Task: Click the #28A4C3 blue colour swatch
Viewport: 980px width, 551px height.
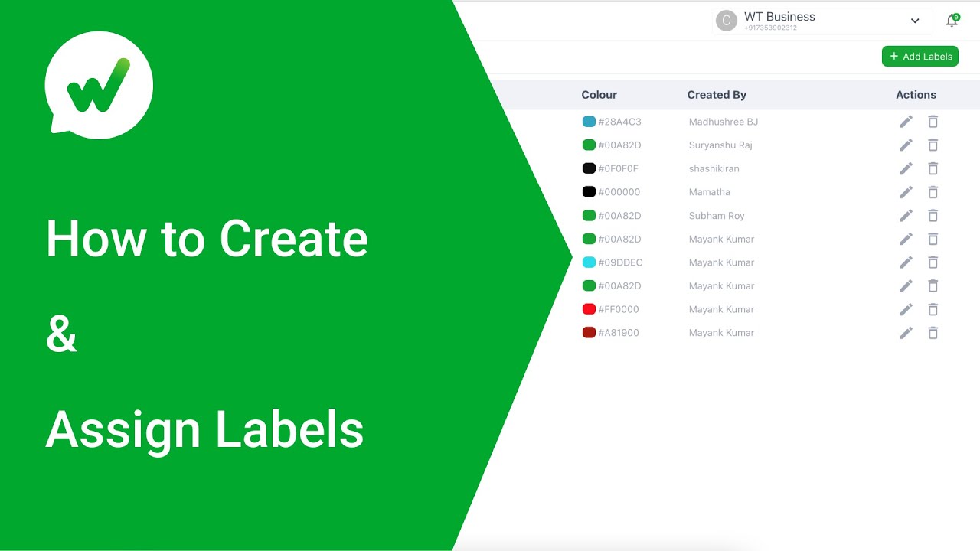Action: pyautogui.click(x=589, y=122)
